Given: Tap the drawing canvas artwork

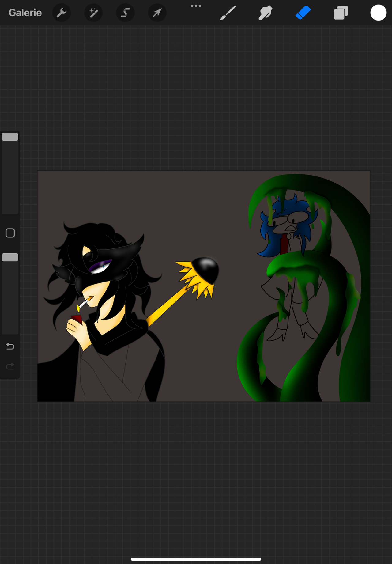Looking at the screenshot, I should tap(204, 286).
